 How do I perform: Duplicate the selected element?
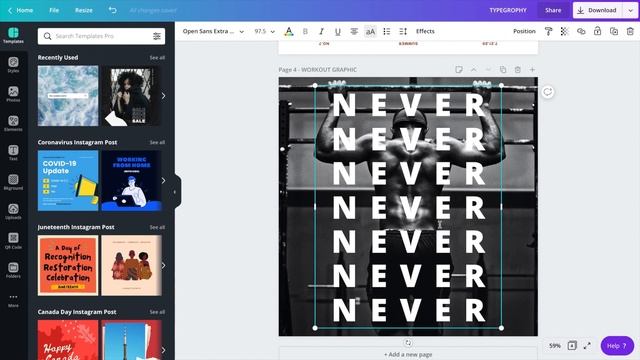tap(613, 31)
